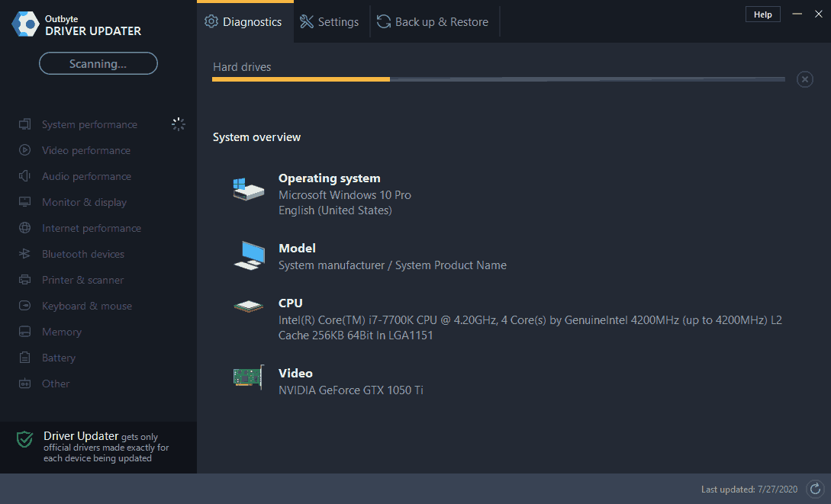
Task: Switch to the Settings tab
Action: point(330,21)
